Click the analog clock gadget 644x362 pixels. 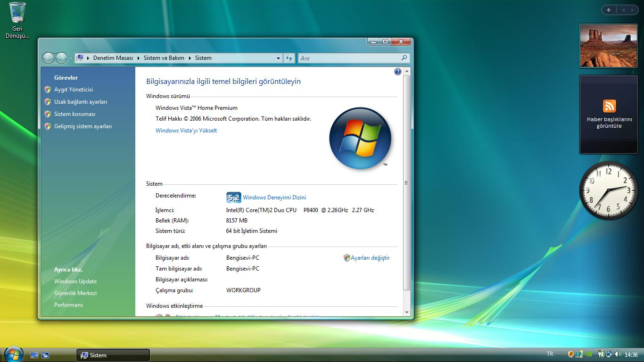(x=609, y=190)
